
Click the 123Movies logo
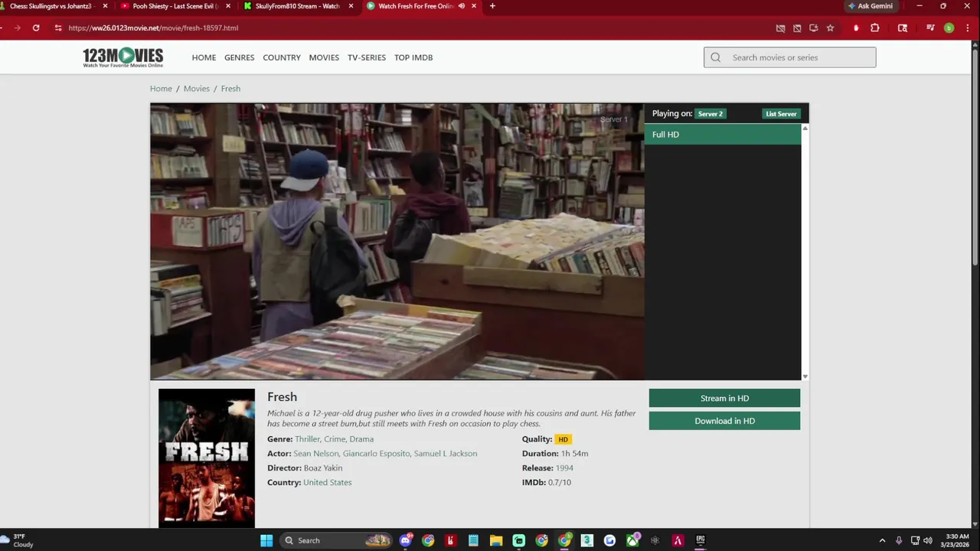(123, 57)
